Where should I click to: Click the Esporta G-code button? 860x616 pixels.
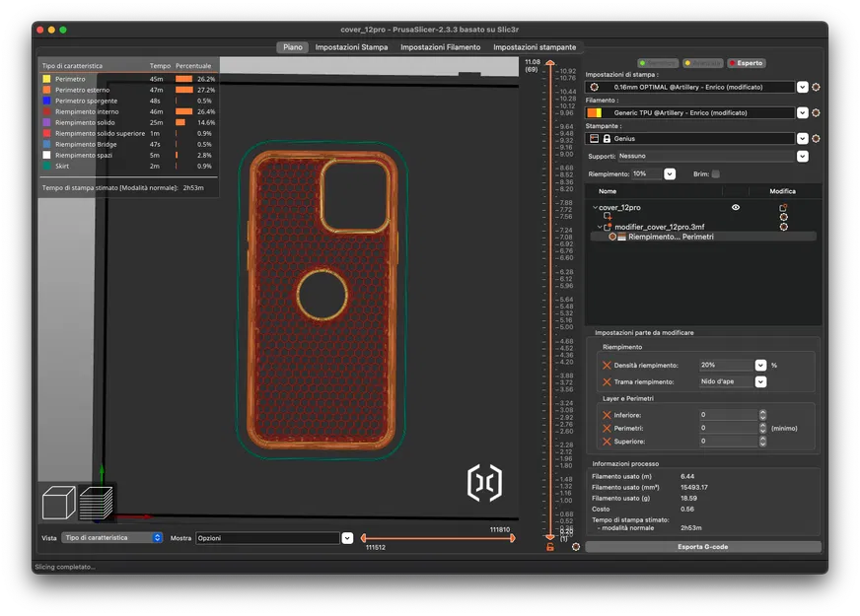click(703, 547)
